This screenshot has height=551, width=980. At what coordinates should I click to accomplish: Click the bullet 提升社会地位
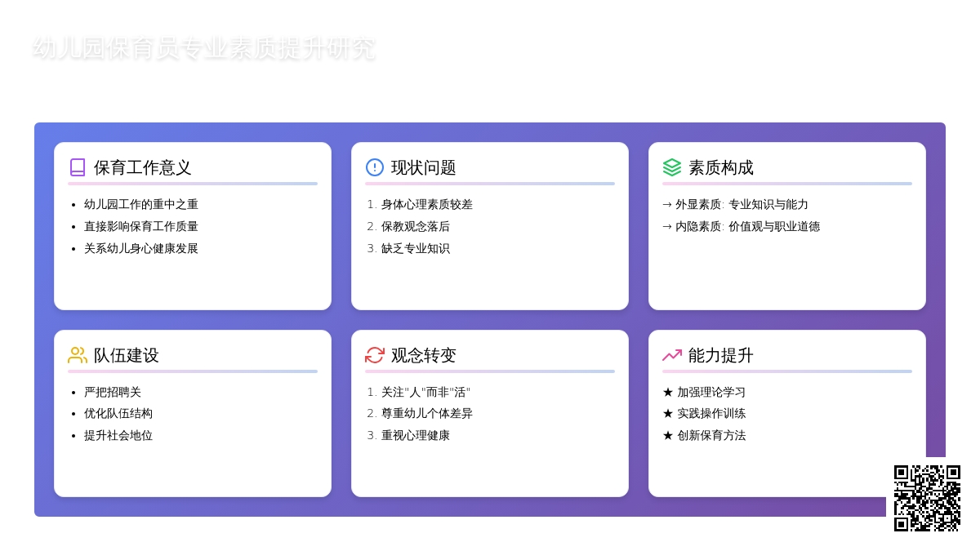pos(118,435)
